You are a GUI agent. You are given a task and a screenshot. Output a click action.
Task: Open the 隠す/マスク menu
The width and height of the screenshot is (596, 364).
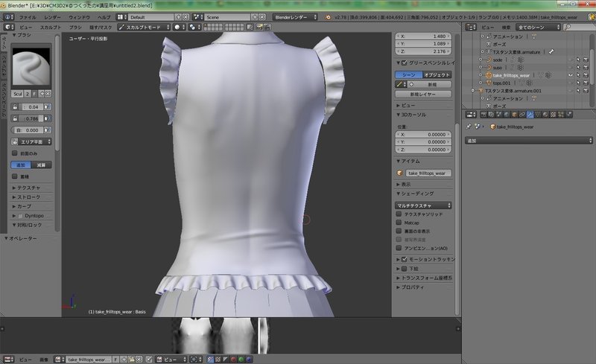click(101, 28)
